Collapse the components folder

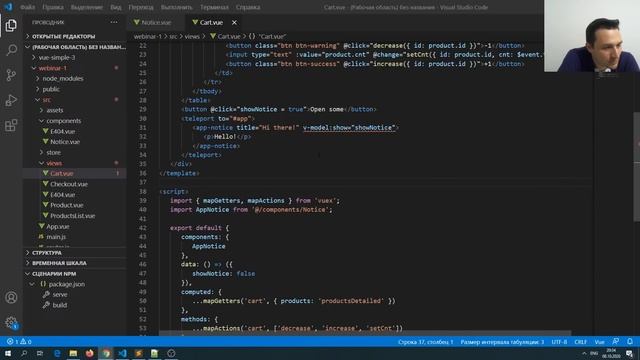(x=75, y=121)
